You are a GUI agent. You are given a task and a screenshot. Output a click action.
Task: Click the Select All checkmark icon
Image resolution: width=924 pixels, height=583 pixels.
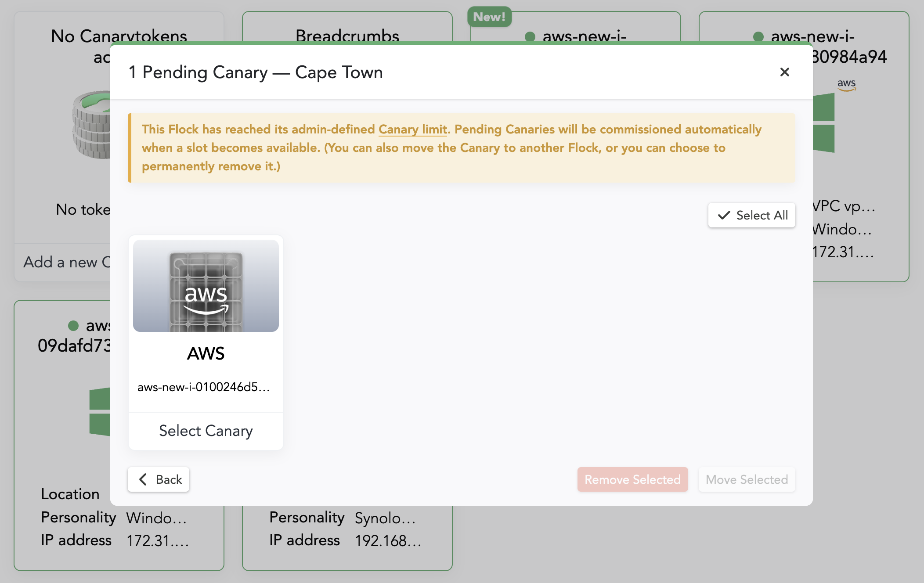(x=724, y=215)
